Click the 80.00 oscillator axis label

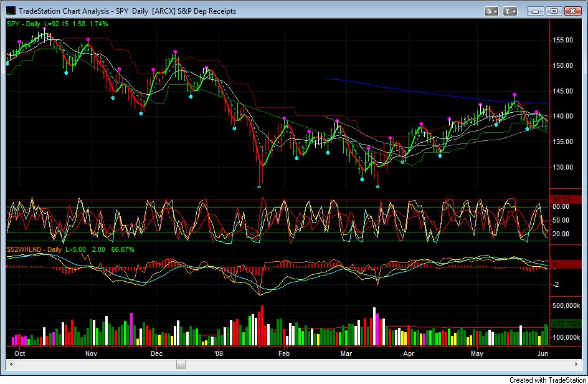(x=561, y=206)
